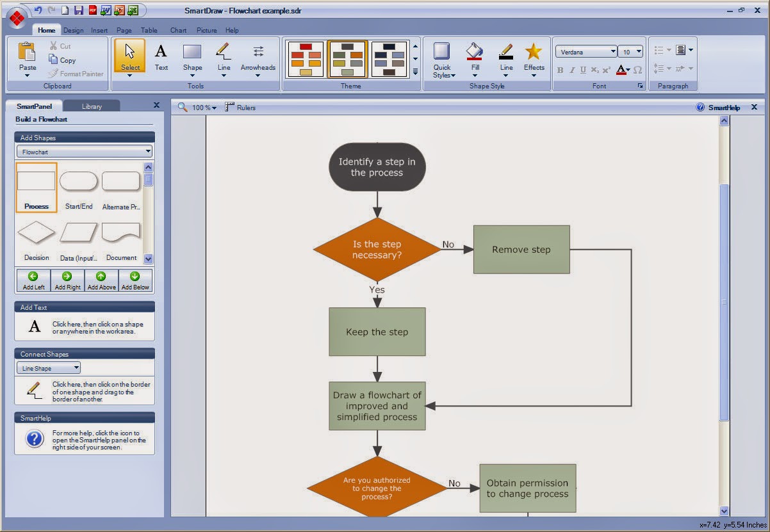Screen dimensions: 770x532
Task: Export the document to Excel
Action: coord(133,10)
